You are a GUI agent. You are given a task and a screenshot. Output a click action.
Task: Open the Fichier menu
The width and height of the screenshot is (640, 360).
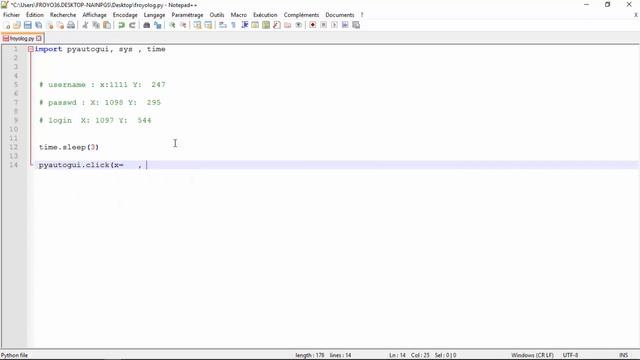coord(11,15)
